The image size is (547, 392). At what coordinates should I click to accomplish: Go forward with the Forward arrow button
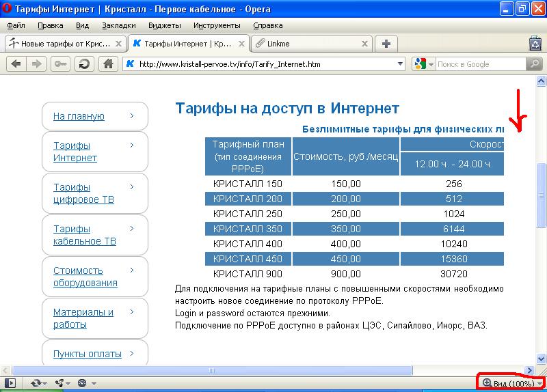click(x=36, y=64)
